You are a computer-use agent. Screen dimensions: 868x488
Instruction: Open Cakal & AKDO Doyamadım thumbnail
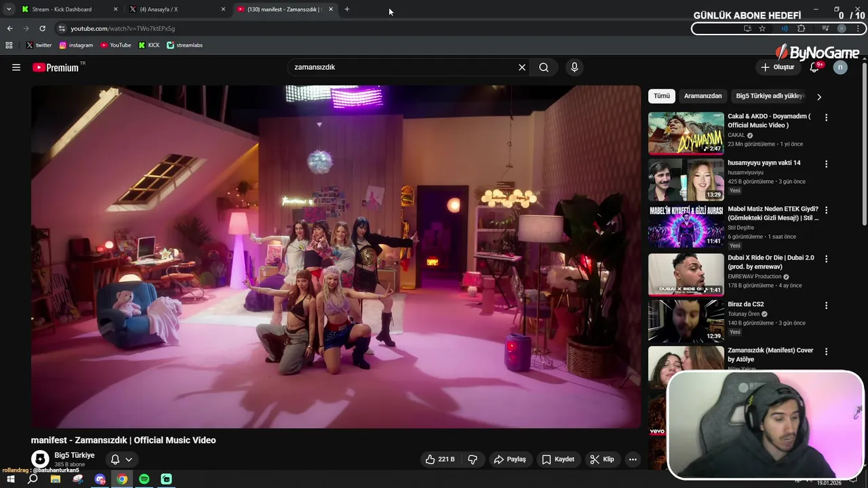point(686,134)
